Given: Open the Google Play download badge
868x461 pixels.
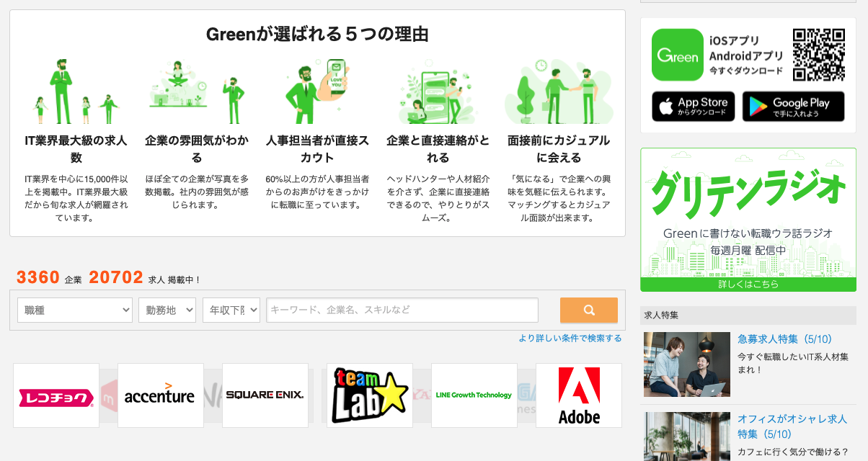Looking at the screenshot, I should click(793, 107).
